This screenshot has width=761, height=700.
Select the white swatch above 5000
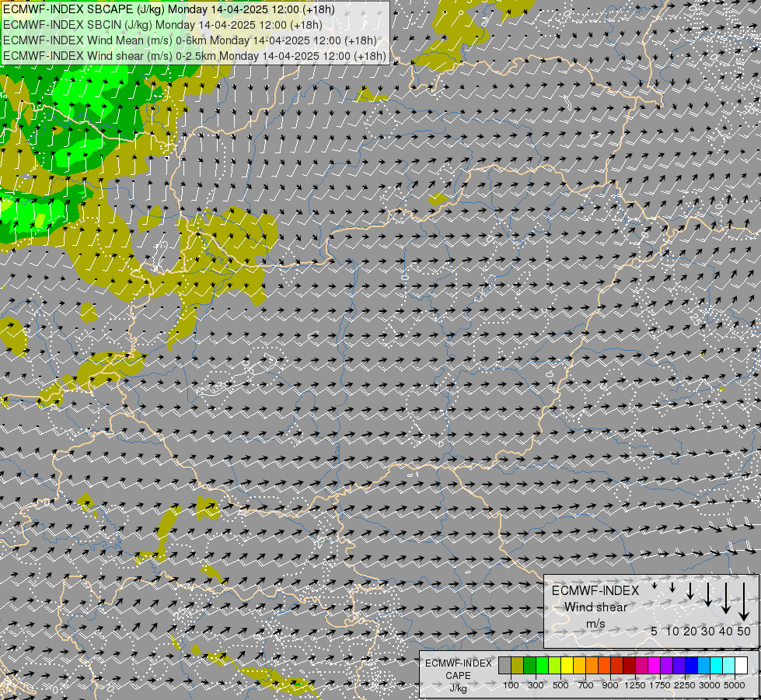coord(741,665)
